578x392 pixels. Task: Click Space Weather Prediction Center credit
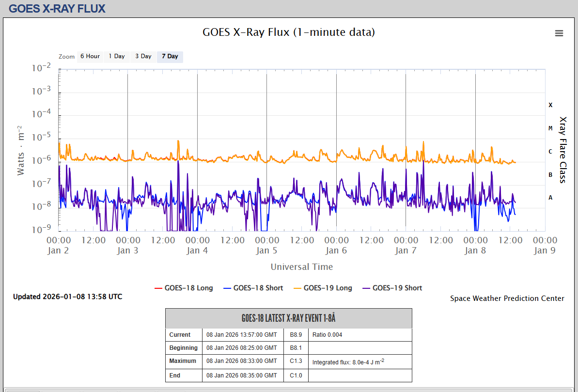[507, 298]
